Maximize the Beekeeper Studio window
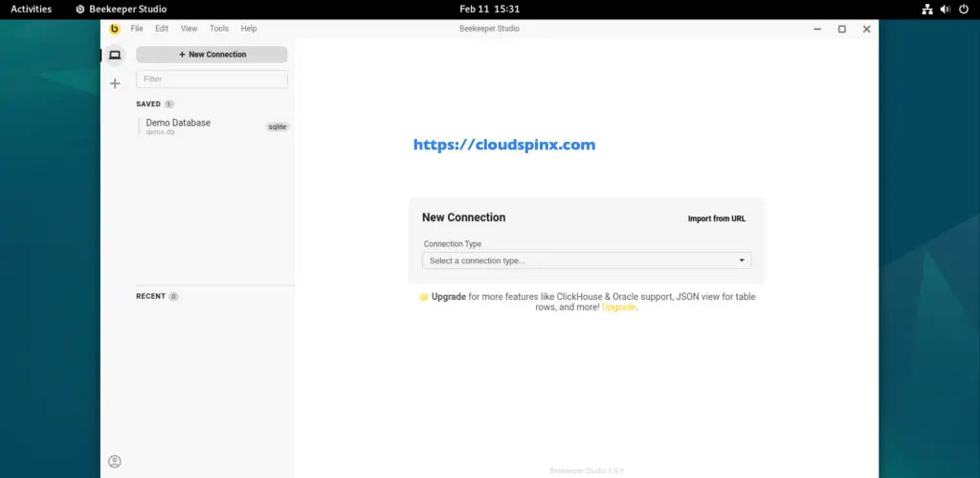Image resolution: width=980 pixels, height=478 pixels. point(842,29)
